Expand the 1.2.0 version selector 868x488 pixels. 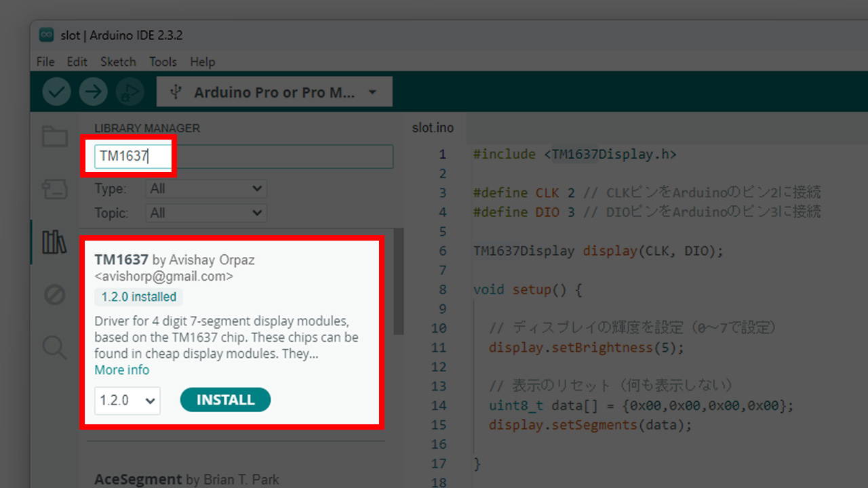(127, 401)
